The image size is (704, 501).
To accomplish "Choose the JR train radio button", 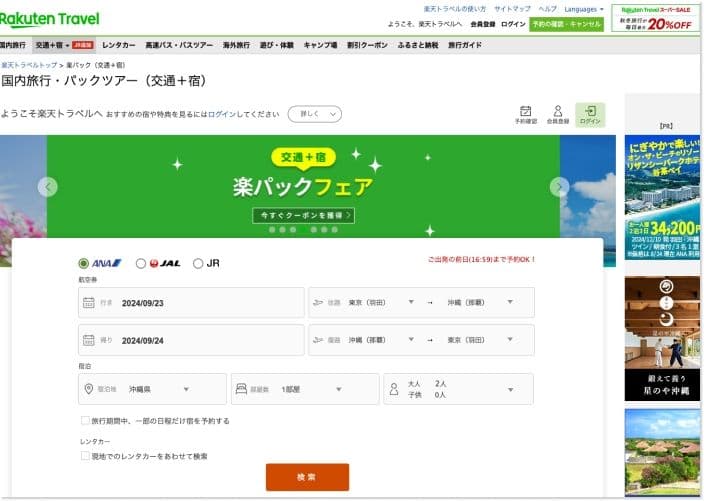I will (198, 263).
